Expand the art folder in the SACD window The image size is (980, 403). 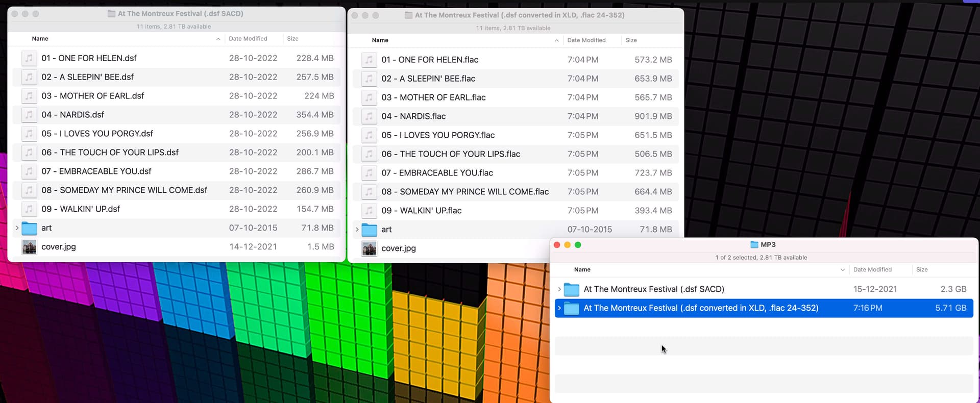pos(17,228)
